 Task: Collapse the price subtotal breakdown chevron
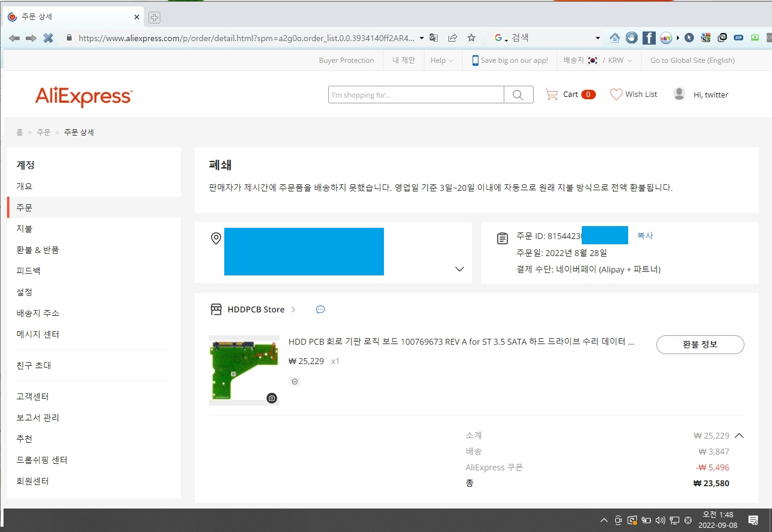(739, 436)
